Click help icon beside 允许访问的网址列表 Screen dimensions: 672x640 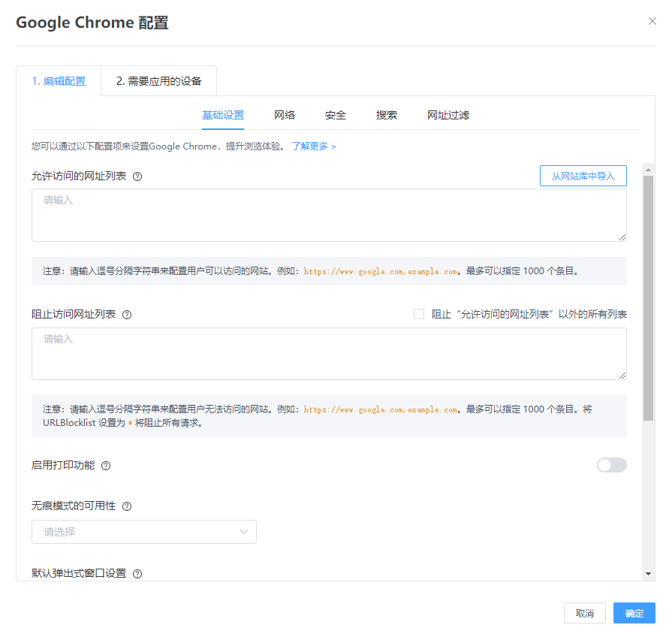point(137,177)
